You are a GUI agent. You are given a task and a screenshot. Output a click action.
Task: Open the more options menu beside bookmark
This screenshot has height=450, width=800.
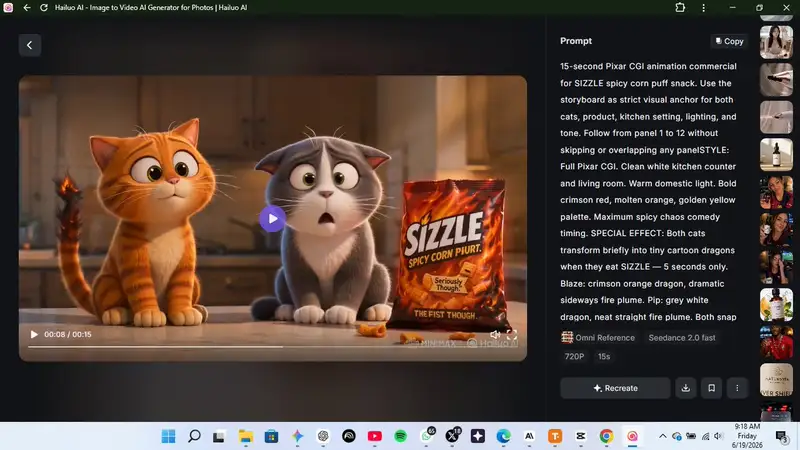737,388
